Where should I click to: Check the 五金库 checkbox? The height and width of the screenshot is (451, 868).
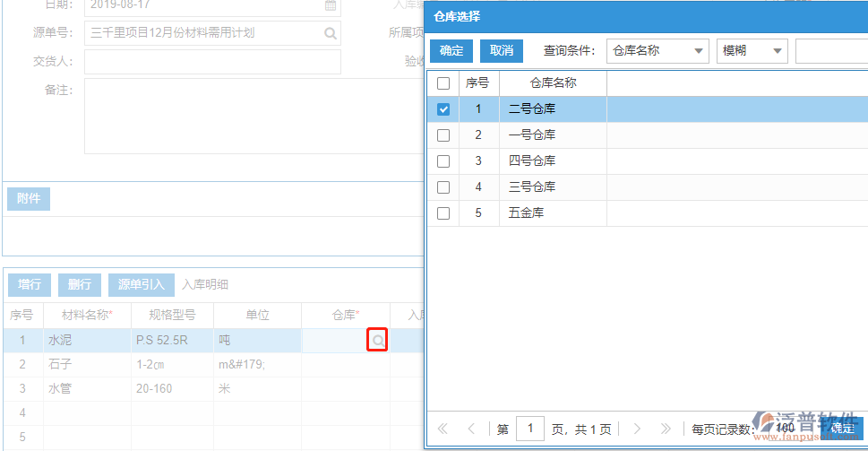point(443,213)
